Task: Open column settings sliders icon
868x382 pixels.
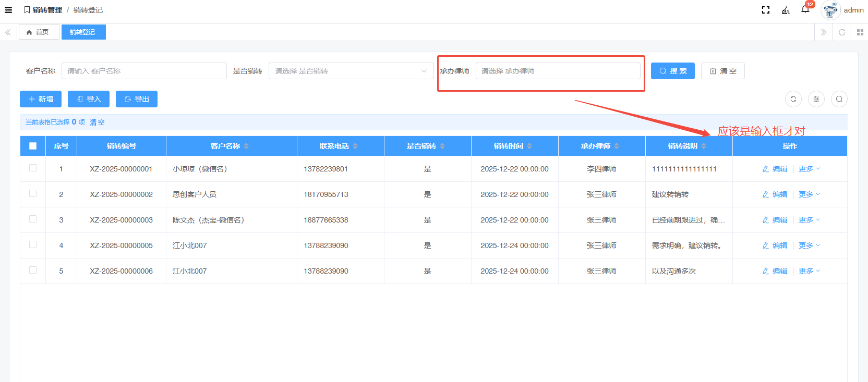Action: pos(816,99)
